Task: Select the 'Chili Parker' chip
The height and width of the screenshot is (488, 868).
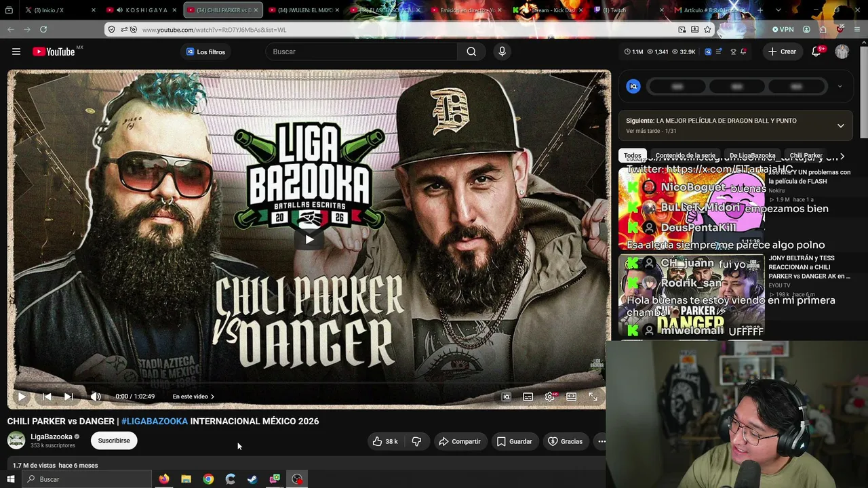Action: point(804,155)
